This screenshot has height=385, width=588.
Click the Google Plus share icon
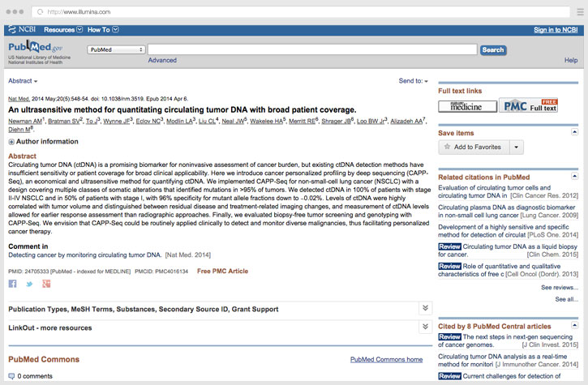click(x=46, y=284)
